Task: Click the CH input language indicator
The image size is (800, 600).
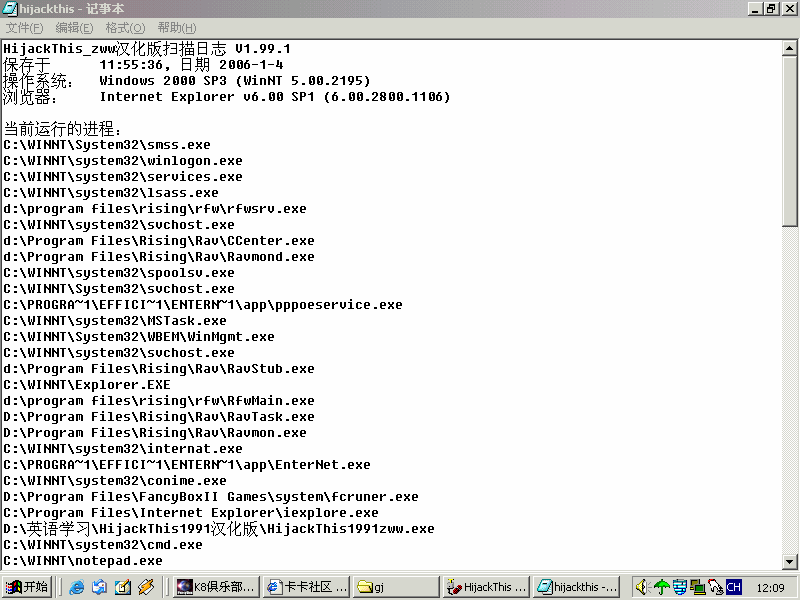Action: pyautogui.click(x=733, y=587)
